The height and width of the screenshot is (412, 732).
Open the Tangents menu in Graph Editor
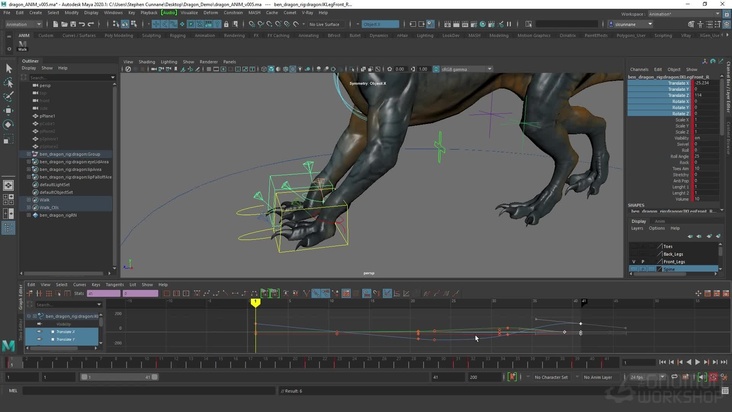114,285
